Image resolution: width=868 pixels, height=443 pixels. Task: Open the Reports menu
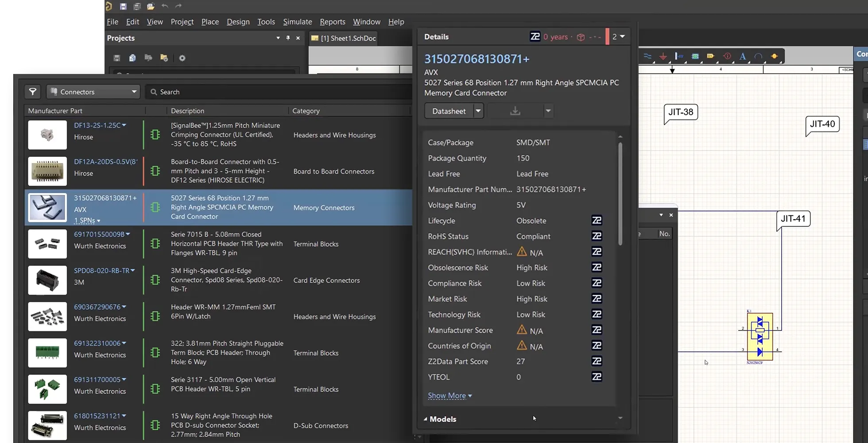click(x=333, y=22)
